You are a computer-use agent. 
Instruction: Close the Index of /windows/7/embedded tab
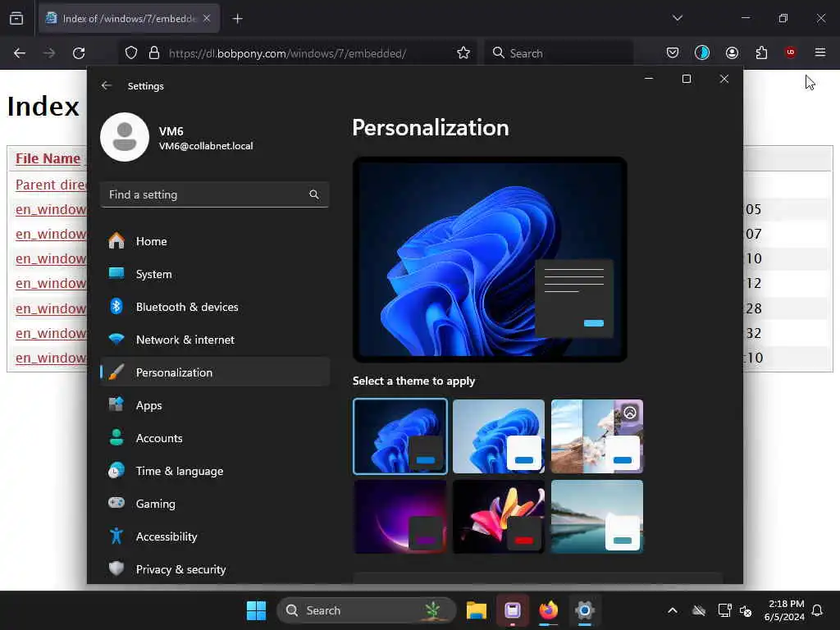pos(207,19)
